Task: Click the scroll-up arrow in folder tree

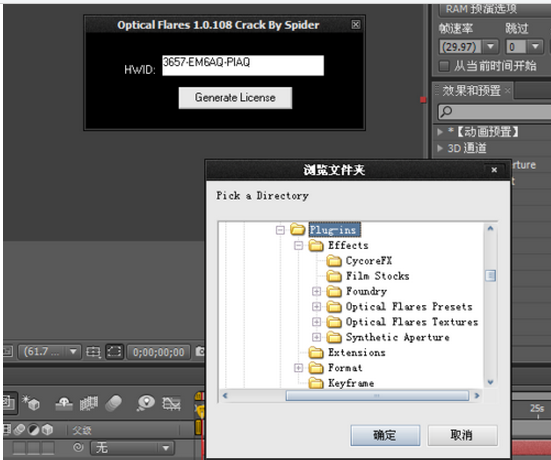Action: (x=491, y=228)
